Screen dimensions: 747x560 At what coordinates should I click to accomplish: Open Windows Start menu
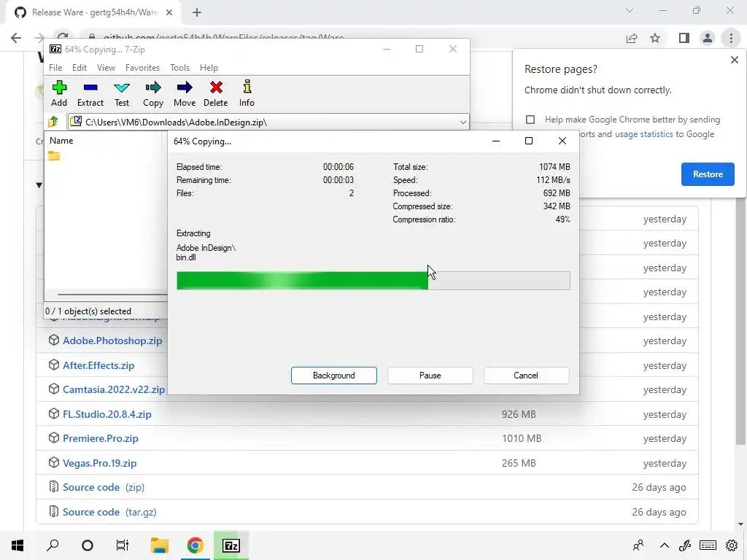point(18,545)
